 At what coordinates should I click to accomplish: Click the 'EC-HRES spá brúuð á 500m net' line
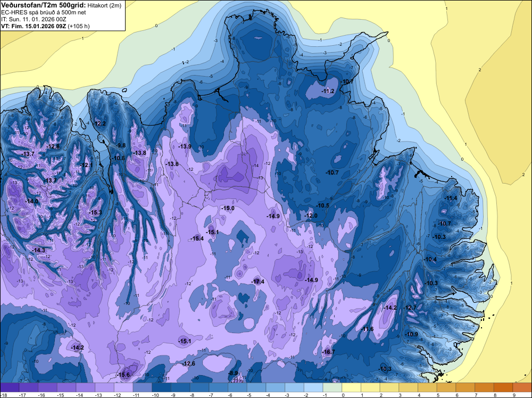coord(44,12)
